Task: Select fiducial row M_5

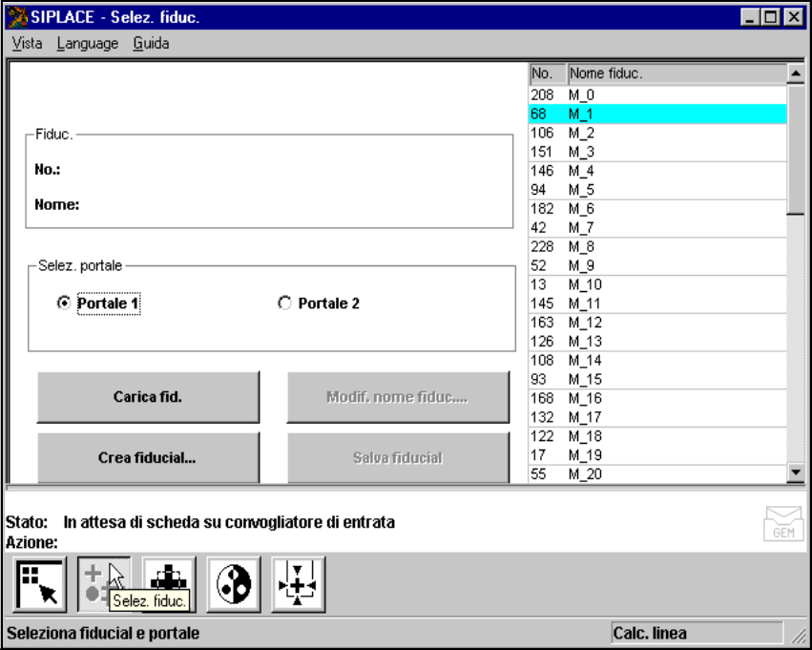Action: point(657,190)
